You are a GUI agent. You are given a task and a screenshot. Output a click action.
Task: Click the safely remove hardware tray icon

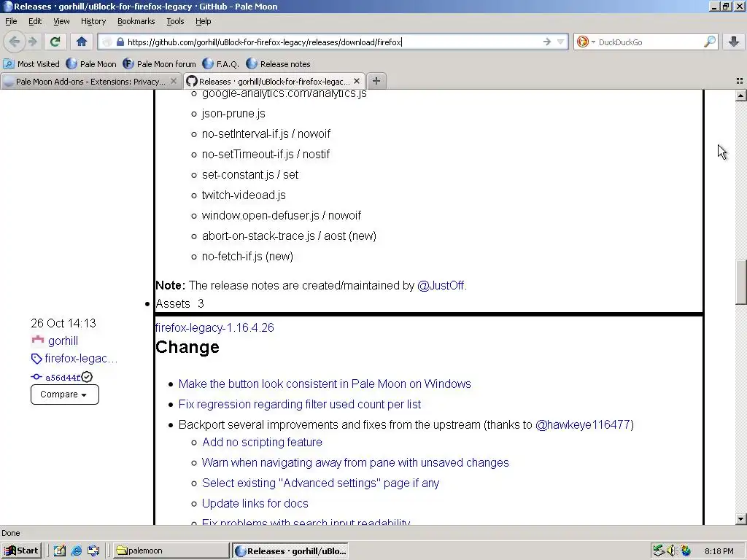click(659, 551)
